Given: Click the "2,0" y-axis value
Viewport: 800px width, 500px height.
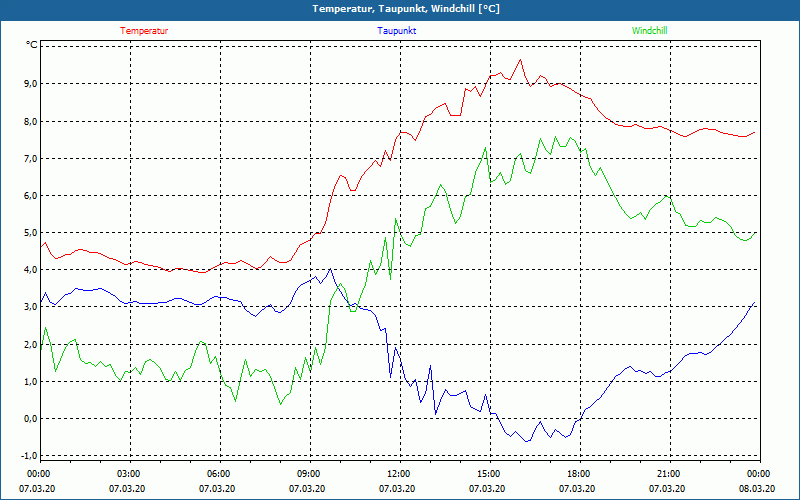Looking at the screenshot, I should (x=32, y=344).
